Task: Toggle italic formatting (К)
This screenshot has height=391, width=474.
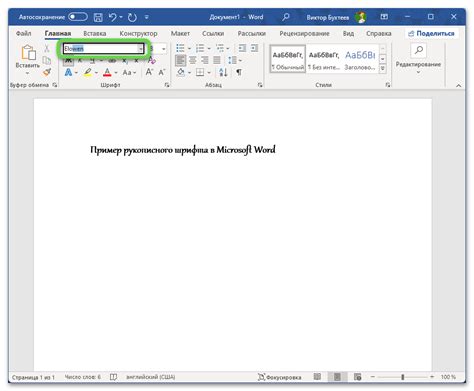Action: 80,61
